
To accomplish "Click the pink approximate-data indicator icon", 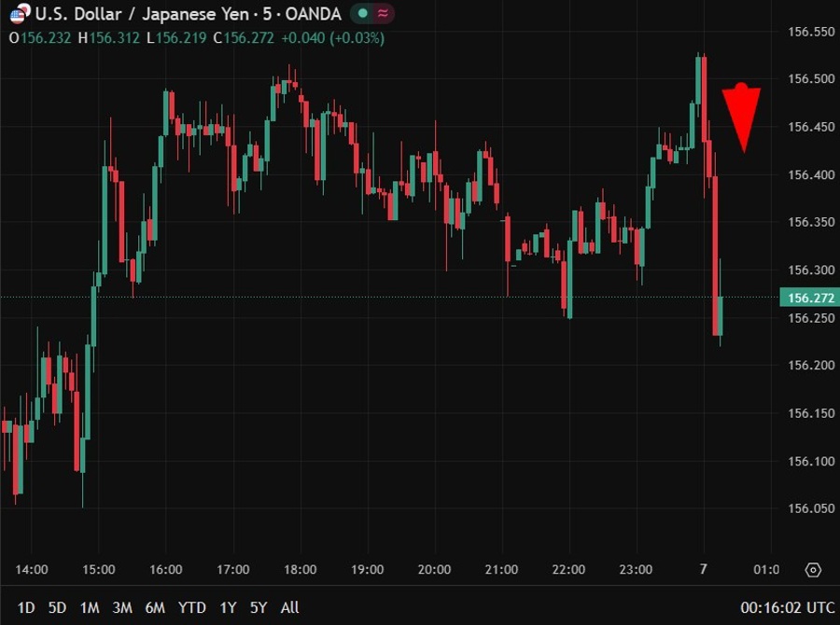I will [383, 14].
